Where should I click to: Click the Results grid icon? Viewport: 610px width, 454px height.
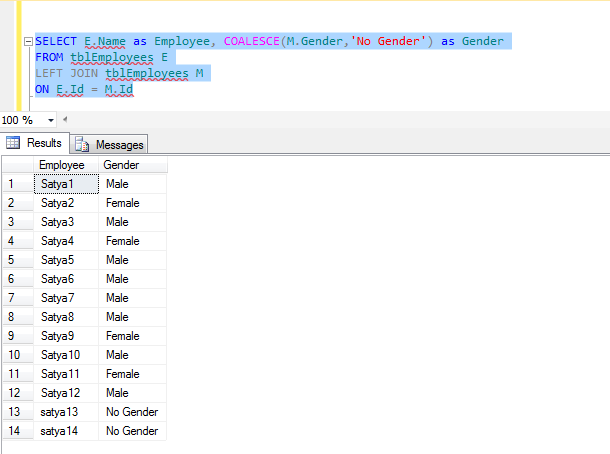coord(14,144)
